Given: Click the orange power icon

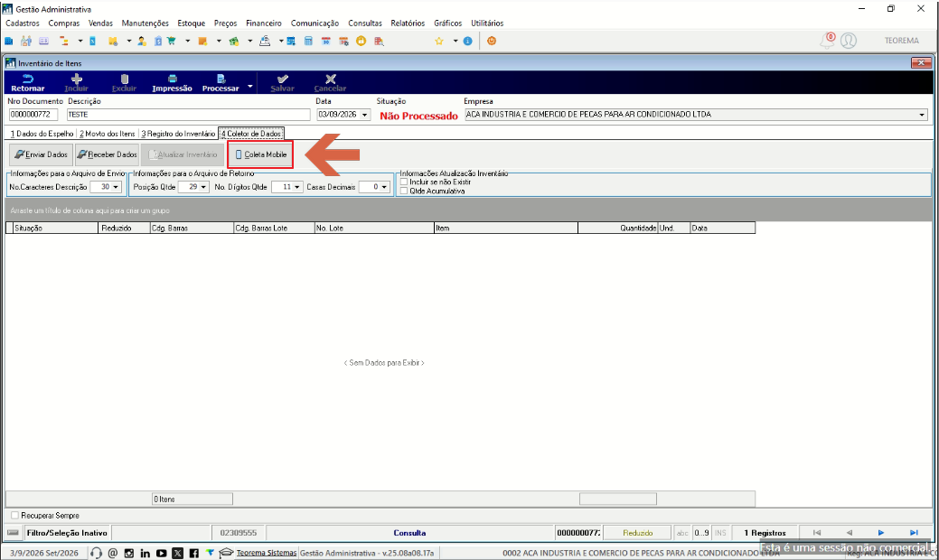Looking at the screenshot, I should coord(492,42).
